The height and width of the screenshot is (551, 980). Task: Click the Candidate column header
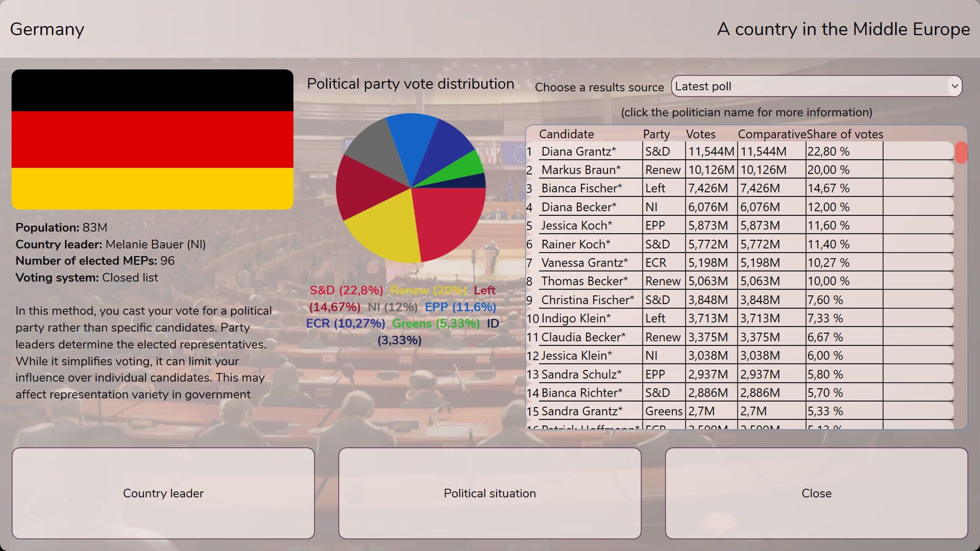(x=567, y=134)
